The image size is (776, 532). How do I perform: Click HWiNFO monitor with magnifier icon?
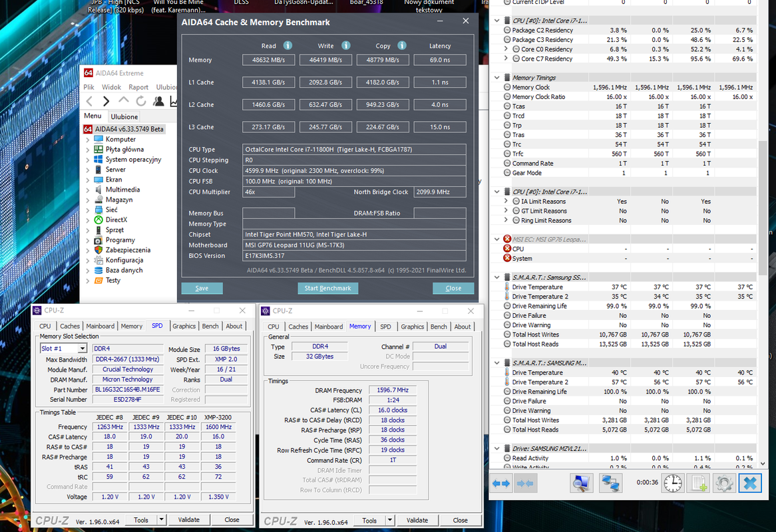tap(581, 483)
